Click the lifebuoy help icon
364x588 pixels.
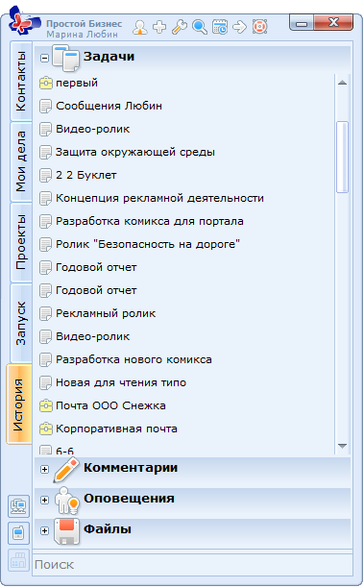[x=259, y=27]
